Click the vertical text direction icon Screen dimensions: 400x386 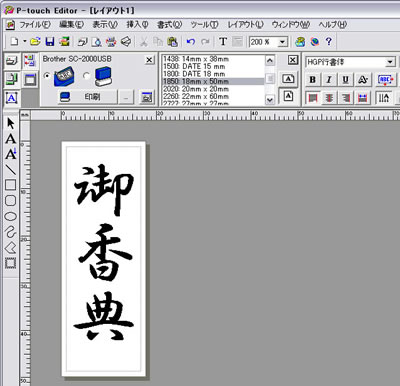(384, 98)
